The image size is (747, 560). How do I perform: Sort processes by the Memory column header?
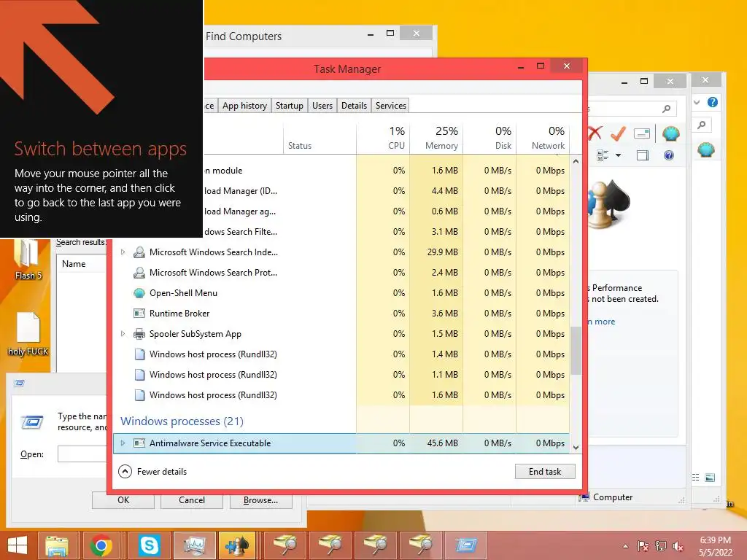pyautogui.click(x=436, y=138)
